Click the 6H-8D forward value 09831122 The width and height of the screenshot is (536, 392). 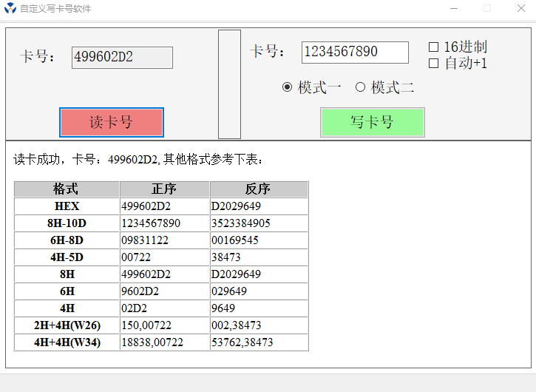pos(165,240)
